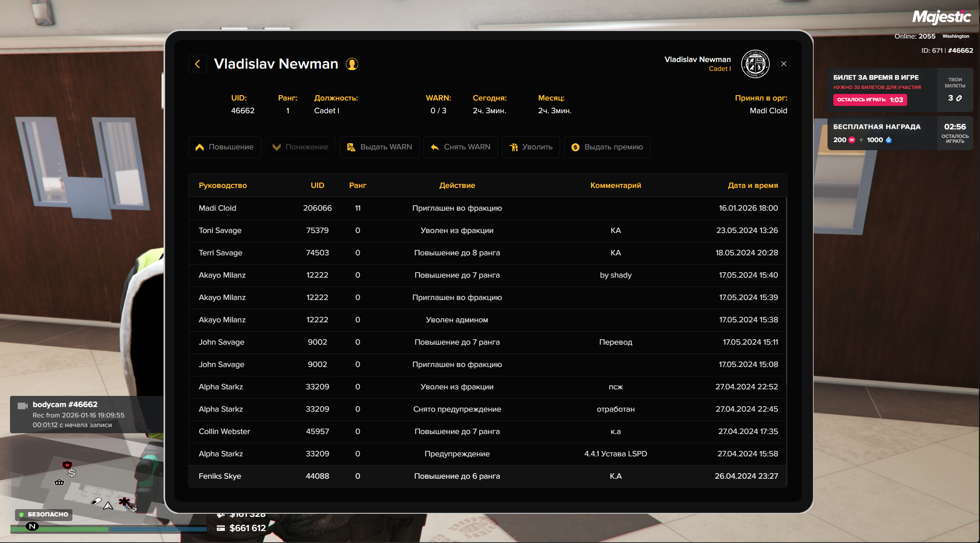Click the ticket icon under Твои билеты
The width and height of the screenshot is (980, 543).
[x=959, y=98]
